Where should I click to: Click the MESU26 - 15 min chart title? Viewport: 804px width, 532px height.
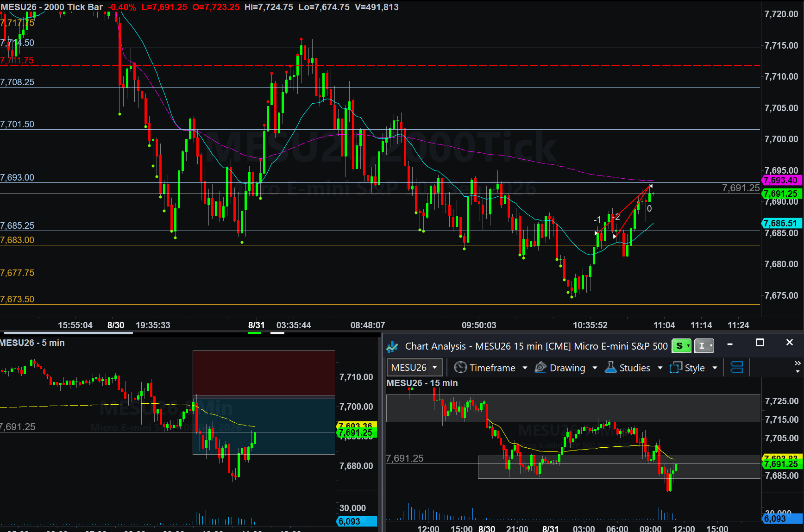tap(422, 383)
